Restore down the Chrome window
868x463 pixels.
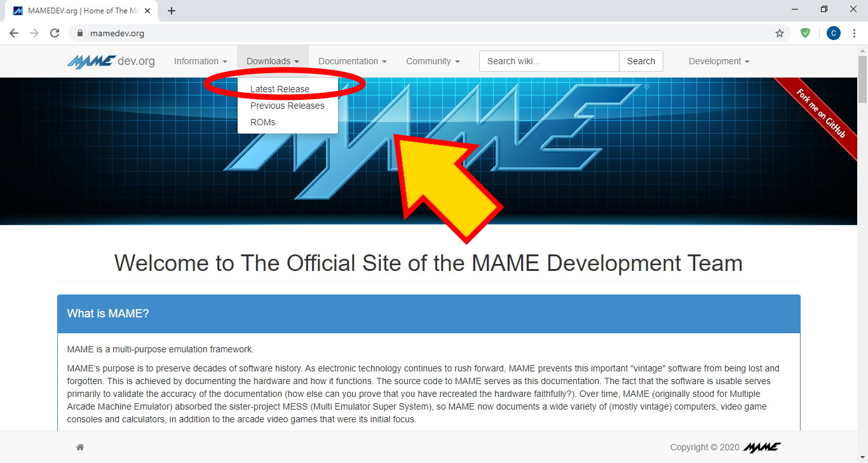point(824,9)
